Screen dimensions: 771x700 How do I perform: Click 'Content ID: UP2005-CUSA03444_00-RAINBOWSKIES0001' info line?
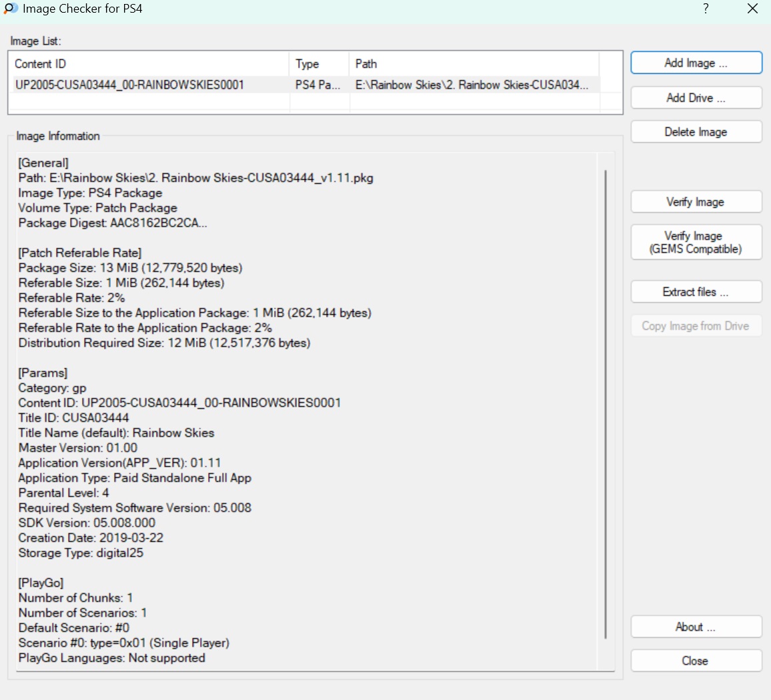[x=179, y=403]
